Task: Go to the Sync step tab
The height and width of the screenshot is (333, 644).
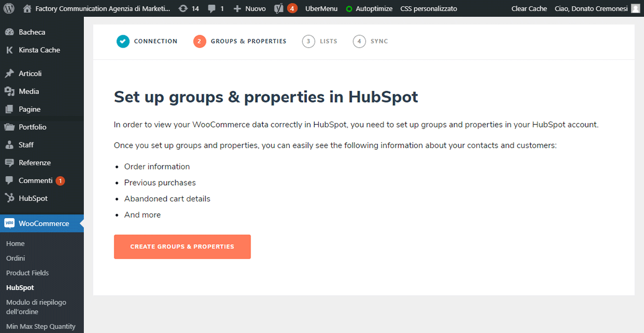Action: click(370, 41)
